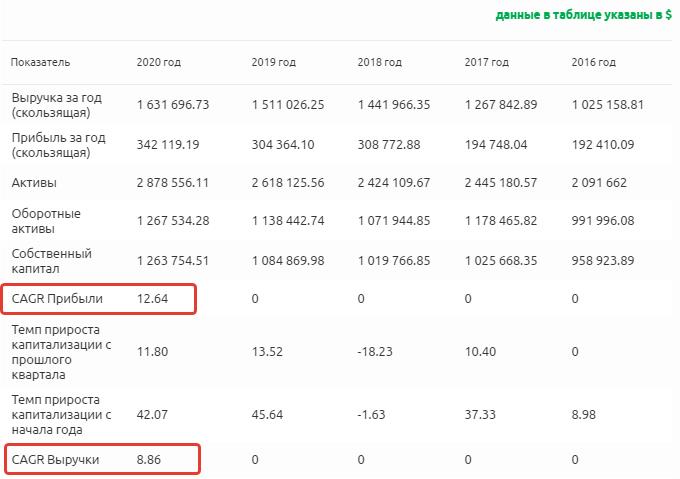Select the "Собственный капитал" row label

(x=50, y=262)
